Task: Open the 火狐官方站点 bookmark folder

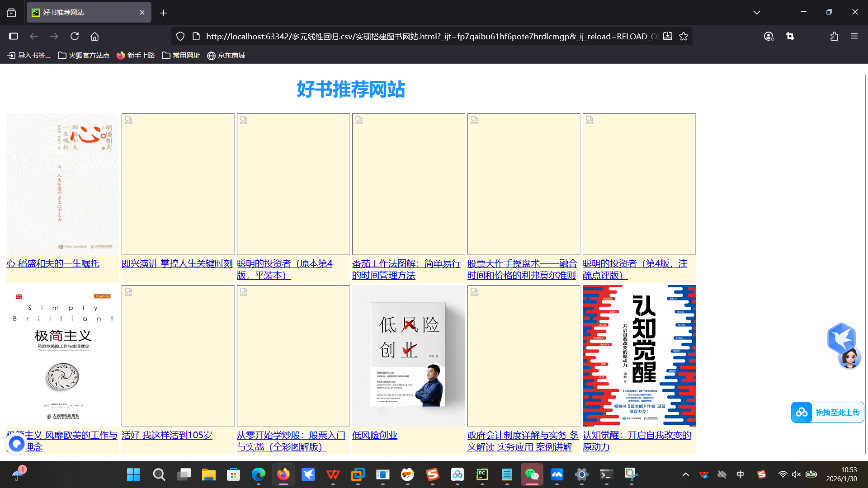Action: [84, 55]
